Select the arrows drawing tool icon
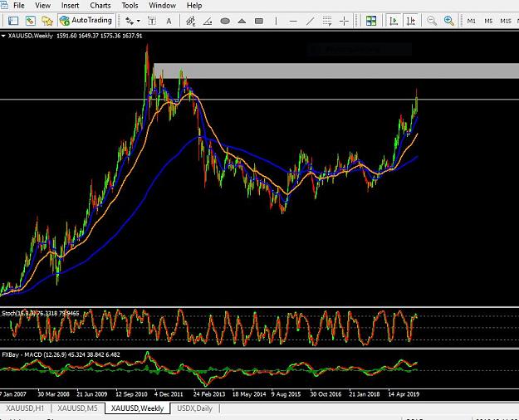Image resolution: width=519 pixels, height=420 pixels. pyautogui.click(x=130, y=22)
